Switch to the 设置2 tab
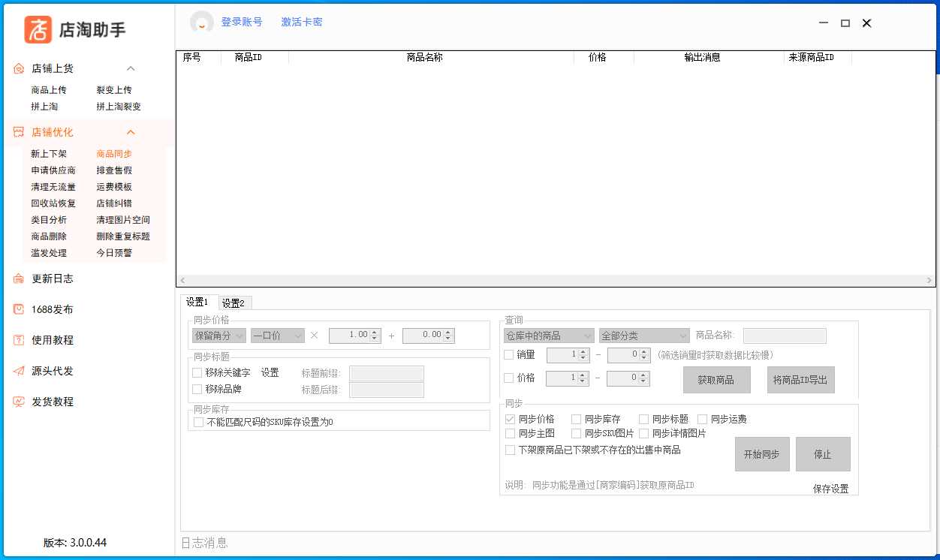This screenshot has height=560, width=940. 236,303
